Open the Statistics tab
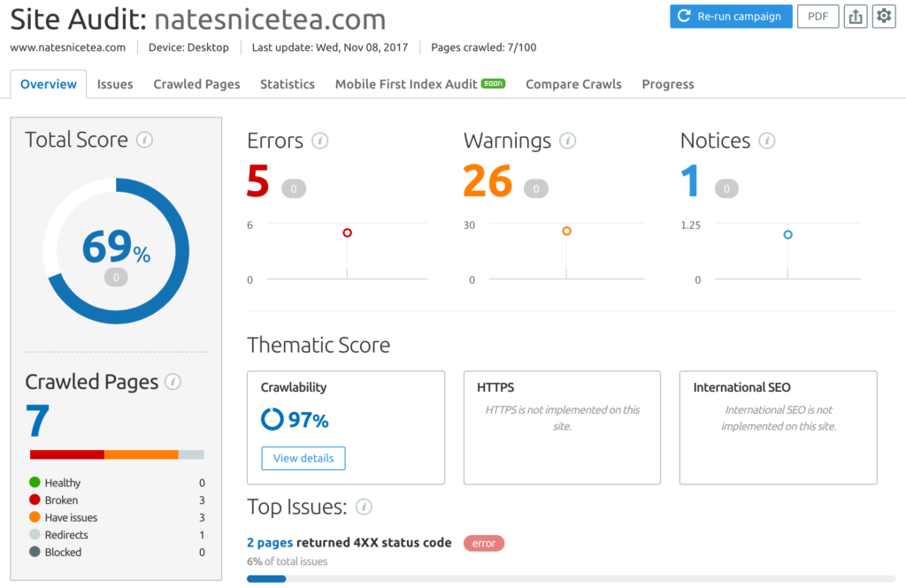The height and width of the screenshot is (588, 906). (288, 84)
